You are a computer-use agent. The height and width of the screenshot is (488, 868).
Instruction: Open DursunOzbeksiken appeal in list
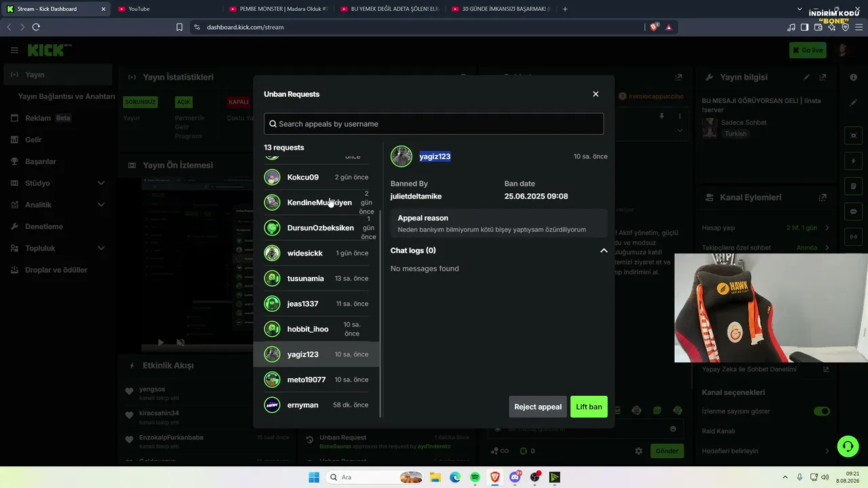(316, 228)
